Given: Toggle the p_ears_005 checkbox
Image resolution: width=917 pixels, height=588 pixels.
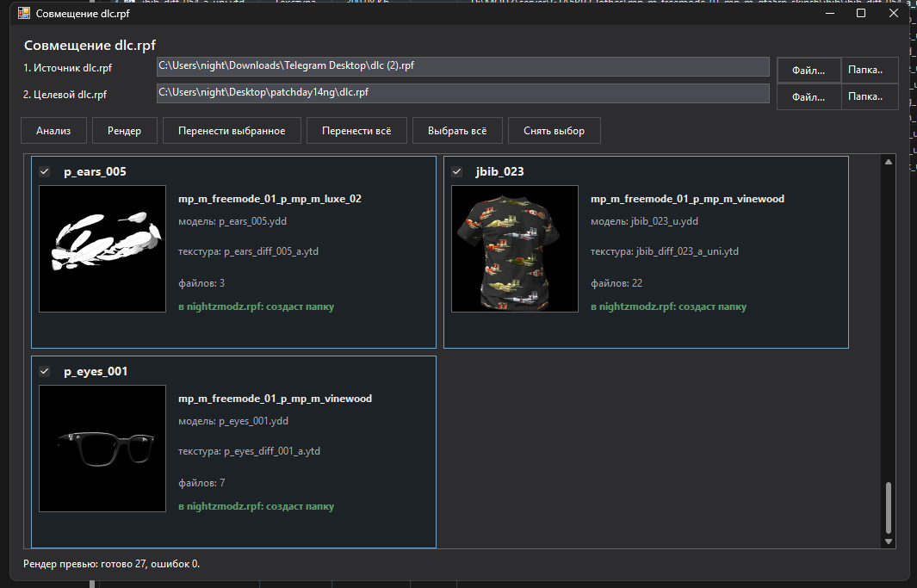Looking at the screenshot, I should [x=45, y=171].
